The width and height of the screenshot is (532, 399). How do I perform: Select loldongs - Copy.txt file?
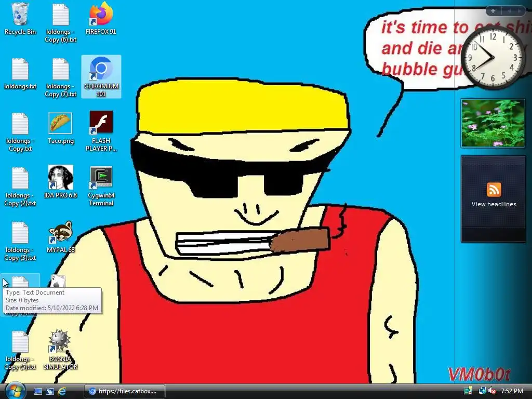click(20, 132)
